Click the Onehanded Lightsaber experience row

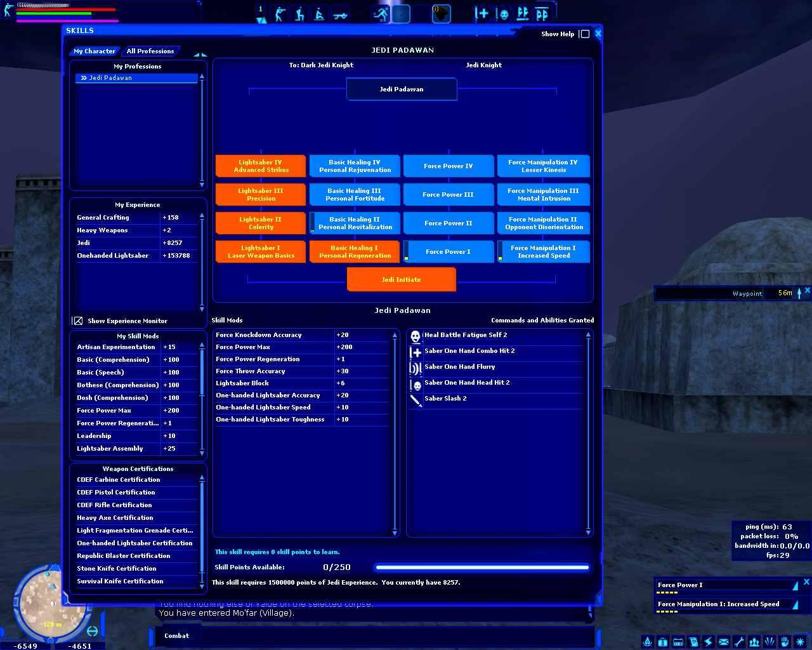tap(136, 256)
